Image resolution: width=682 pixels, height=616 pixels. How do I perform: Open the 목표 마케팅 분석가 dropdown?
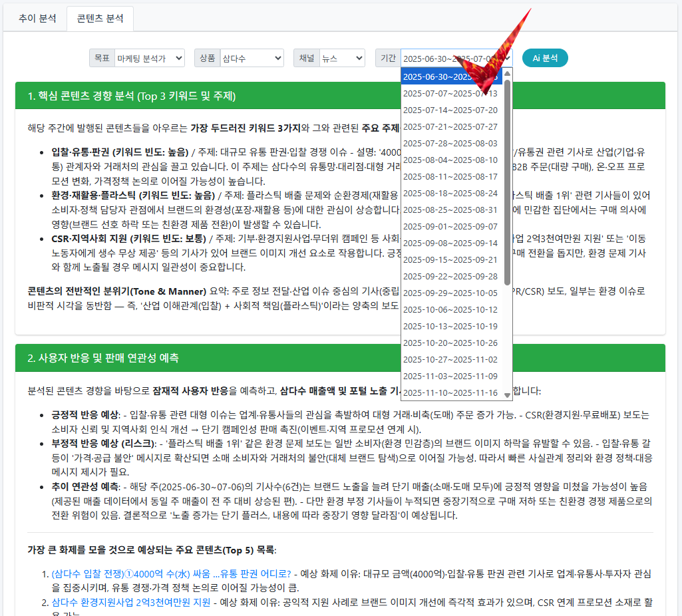coord(149,59)
